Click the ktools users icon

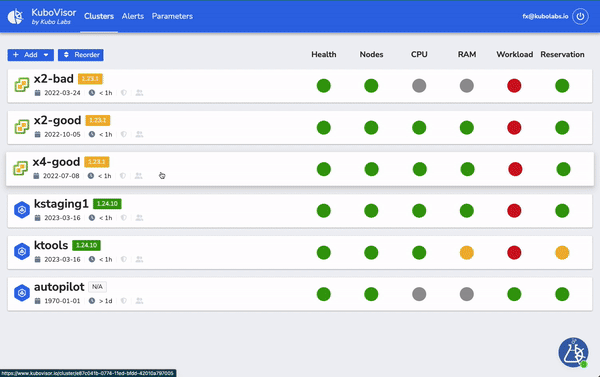point(139,259)
